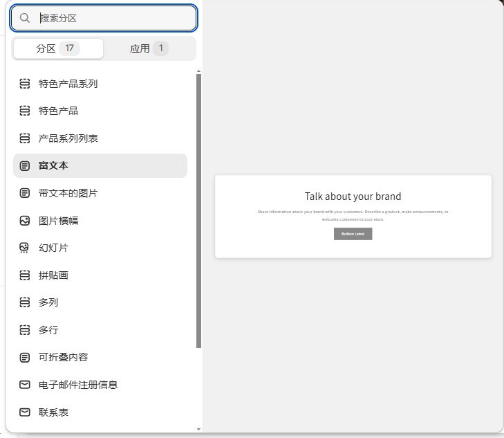
Task: Click the section icon beside 多行
Action: [25, 330]
